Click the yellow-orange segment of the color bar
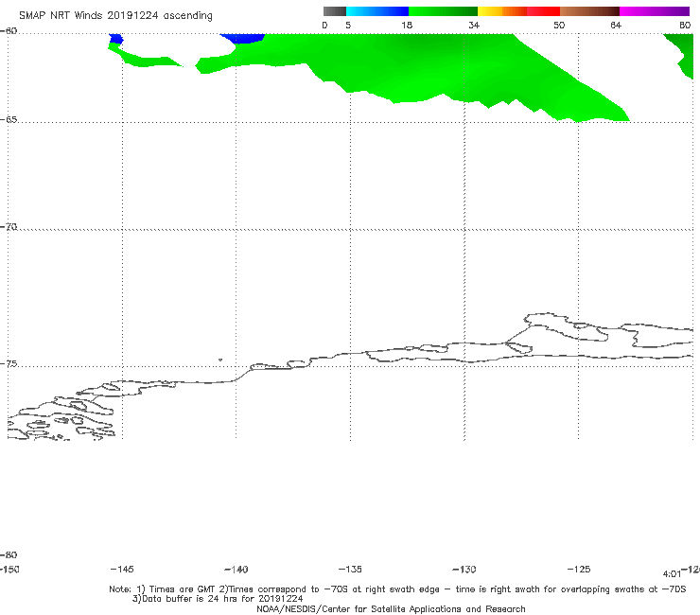Screen dimensions: 700x615 click(x=502, y=11)
